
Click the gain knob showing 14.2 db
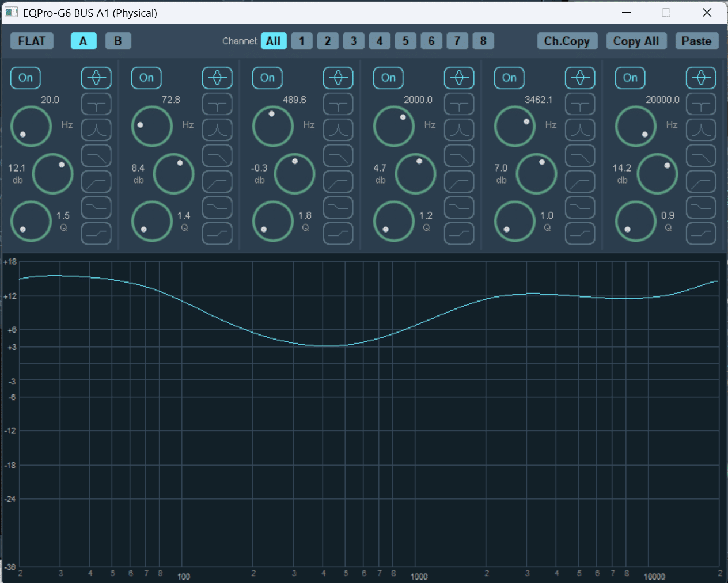tap(658, 174)
